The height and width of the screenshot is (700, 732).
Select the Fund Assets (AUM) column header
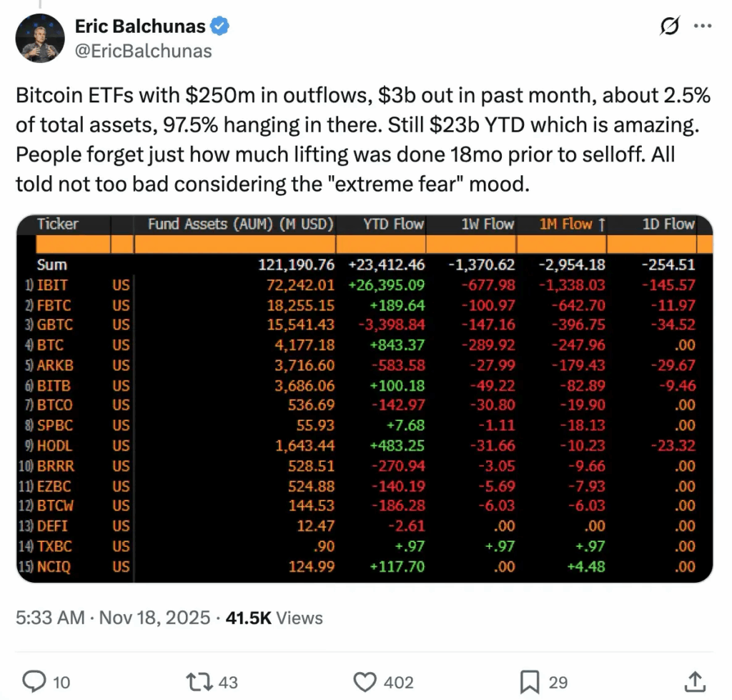click(240, 224)
